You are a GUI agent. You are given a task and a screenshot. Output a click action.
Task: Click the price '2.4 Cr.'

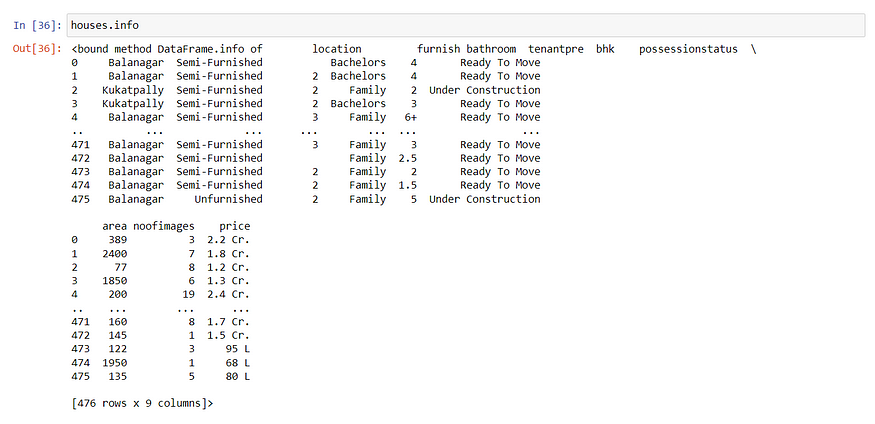tap(228, 295)
